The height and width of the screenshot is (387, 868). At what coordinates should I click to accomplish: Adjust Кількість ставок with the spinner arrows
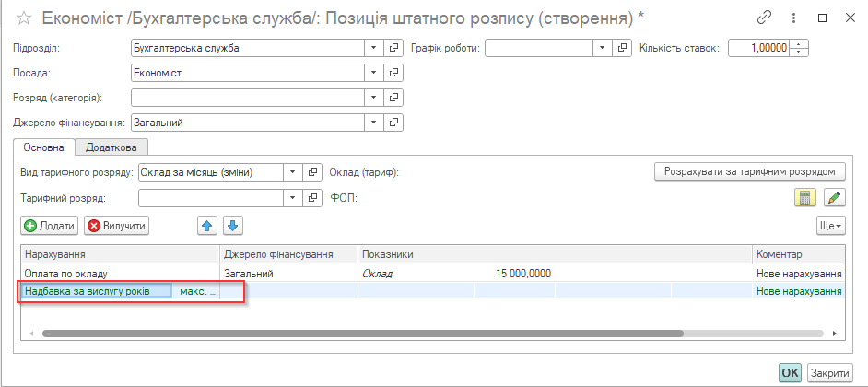coord(799,48)
